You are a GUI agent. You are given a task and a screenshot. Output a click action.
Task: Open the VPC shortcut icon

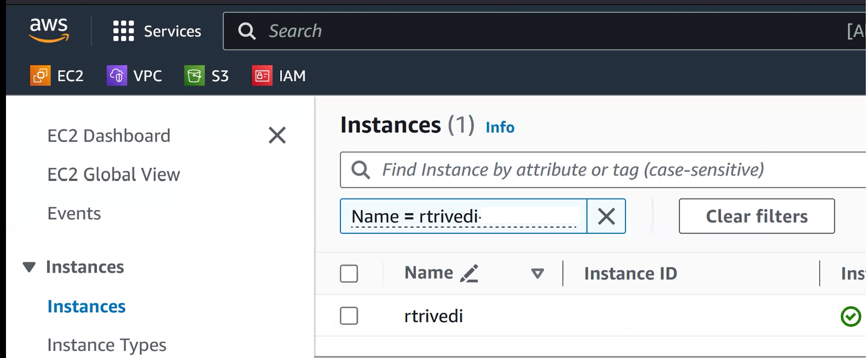tap(117, 76)
